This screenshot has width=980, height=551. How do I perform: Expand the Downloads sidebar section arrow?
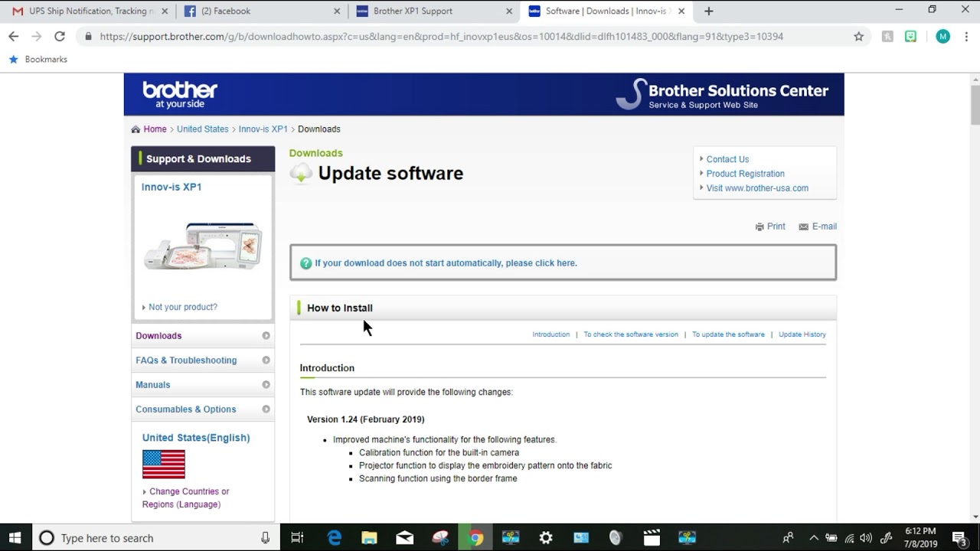266,336
